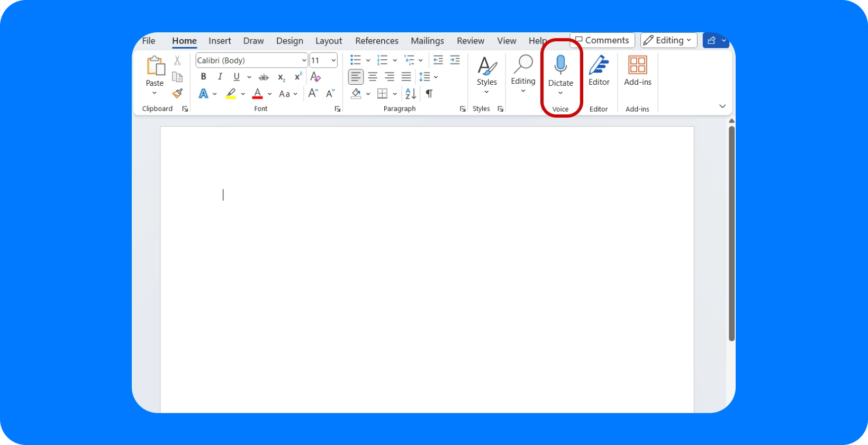Open the Editing mode dropdown
This screenshot has width=868, height=445.
tap(668, 40)
